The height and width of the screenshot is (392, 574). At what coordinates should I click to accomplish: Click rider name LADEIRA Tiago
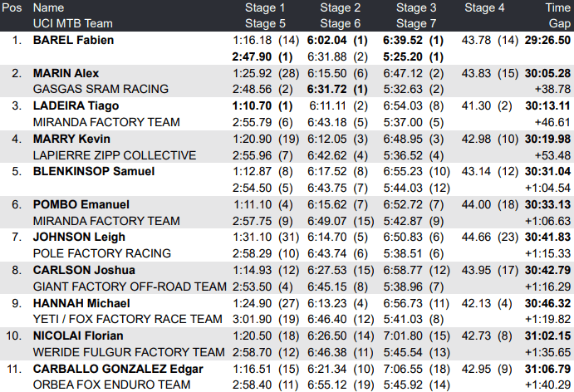tap(76, 105)
